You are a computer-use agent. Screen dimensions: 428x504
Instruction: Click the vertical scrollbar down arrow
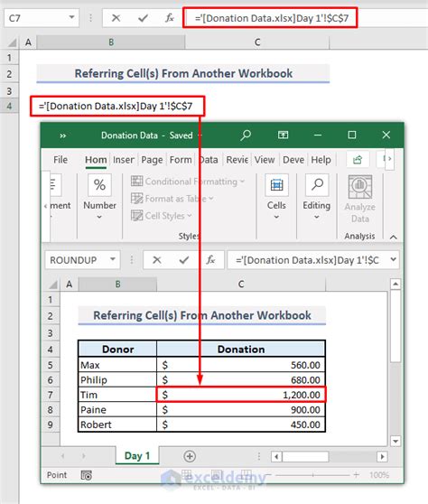pyautogui.click(x=395, y=441)
